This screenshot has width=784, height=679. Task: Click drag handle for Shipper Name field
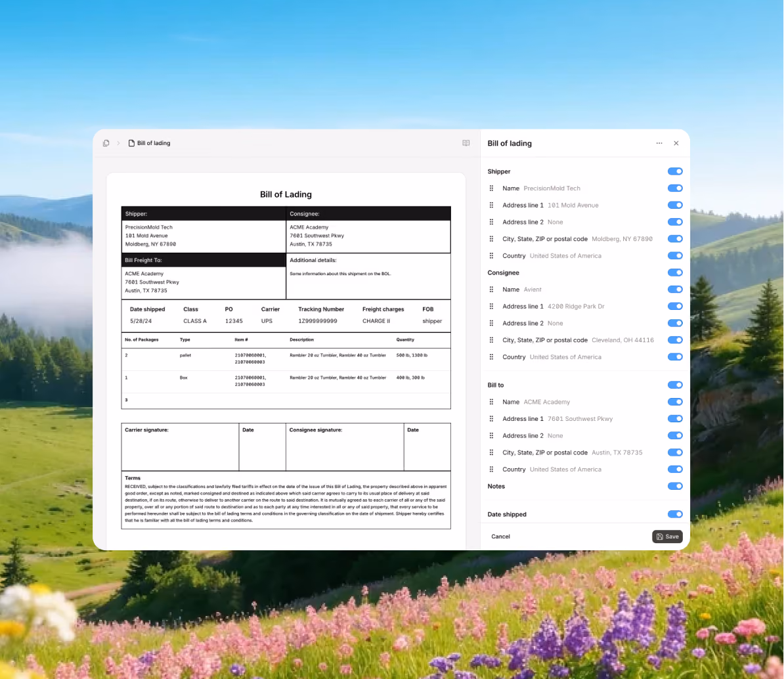click(x=492, y=188)
